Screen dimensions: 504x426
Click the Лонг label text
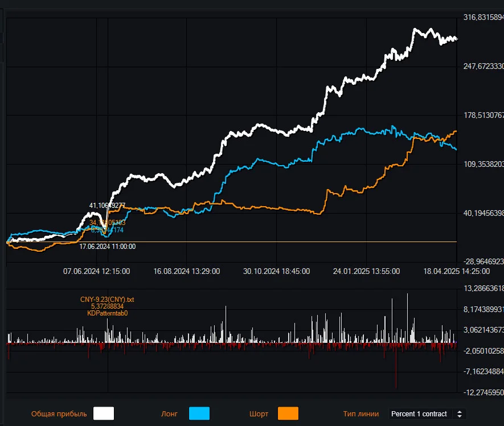[169, 414]
